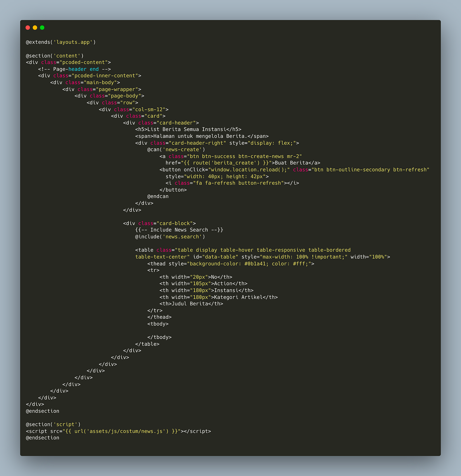
Task: Click the th Instansi header line
Action: 206,290
